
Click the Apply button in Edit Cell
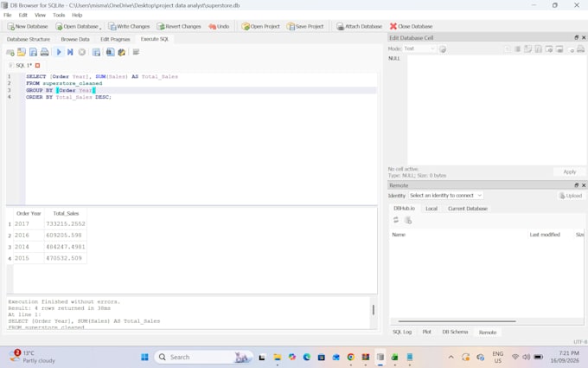(570, 171)
